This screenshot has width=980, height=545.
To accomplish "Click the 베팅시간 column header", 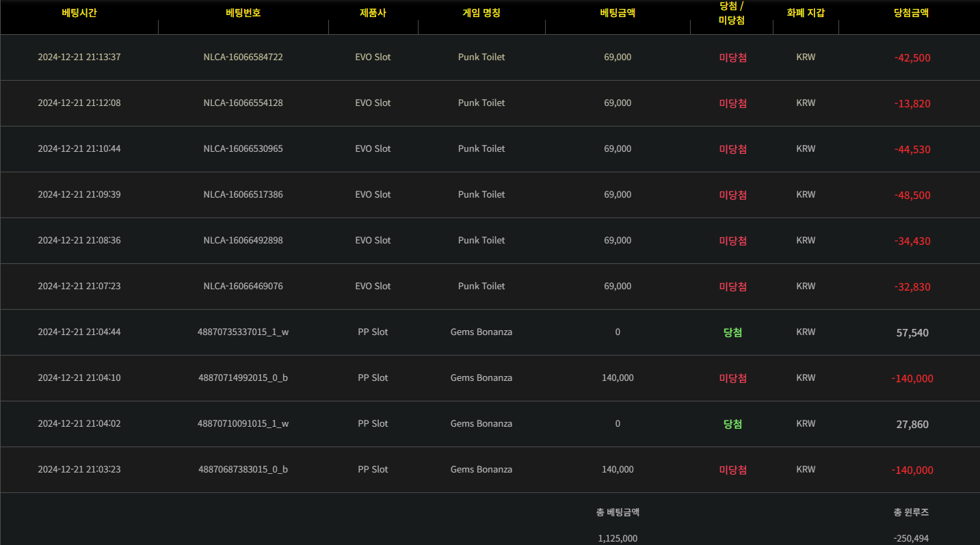I will pos(79,12).
